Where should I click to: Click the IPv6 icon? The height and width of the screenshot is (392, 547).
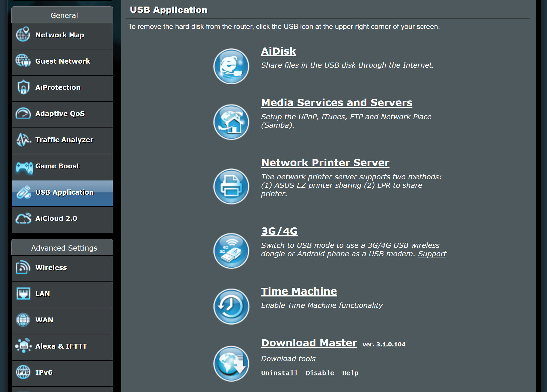click(x=23, y=372)
